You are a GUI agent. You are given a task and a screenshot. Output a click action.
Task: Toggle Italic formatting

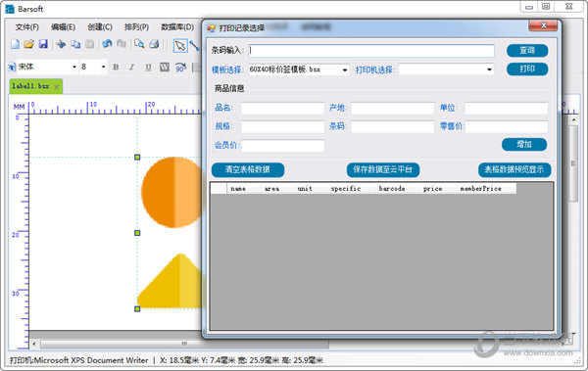131,68
